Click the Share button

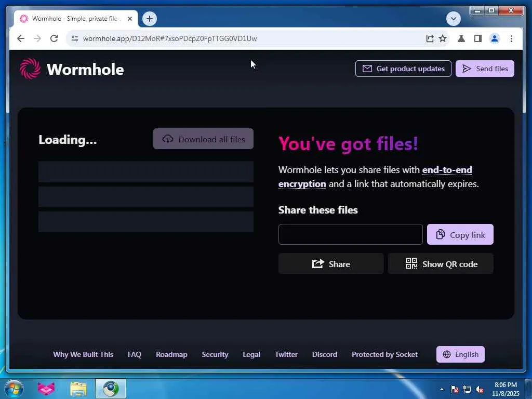pos(331,263)
